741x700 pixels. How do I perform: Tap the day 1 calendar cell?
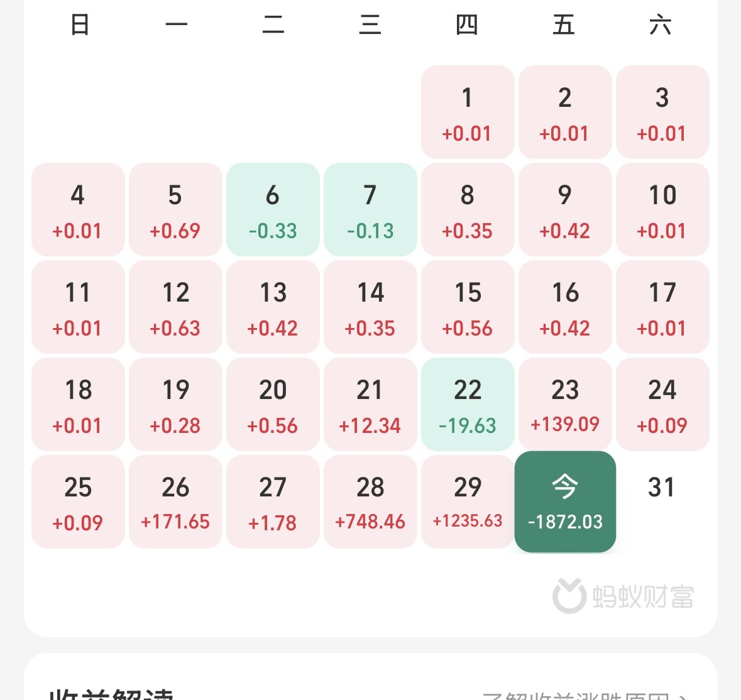pos(468,112)
